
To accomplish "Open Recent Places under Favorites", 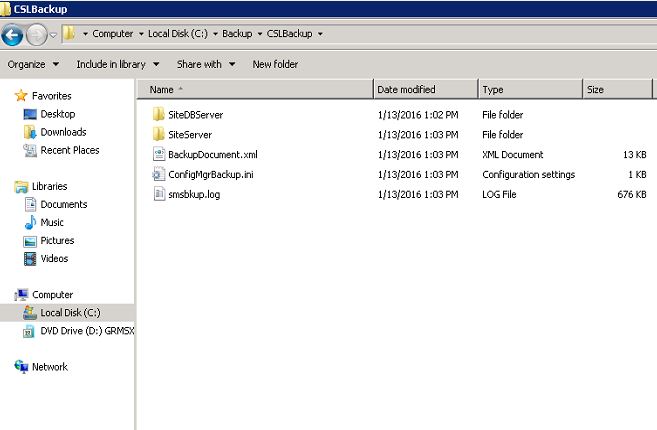I will (69, 150).
